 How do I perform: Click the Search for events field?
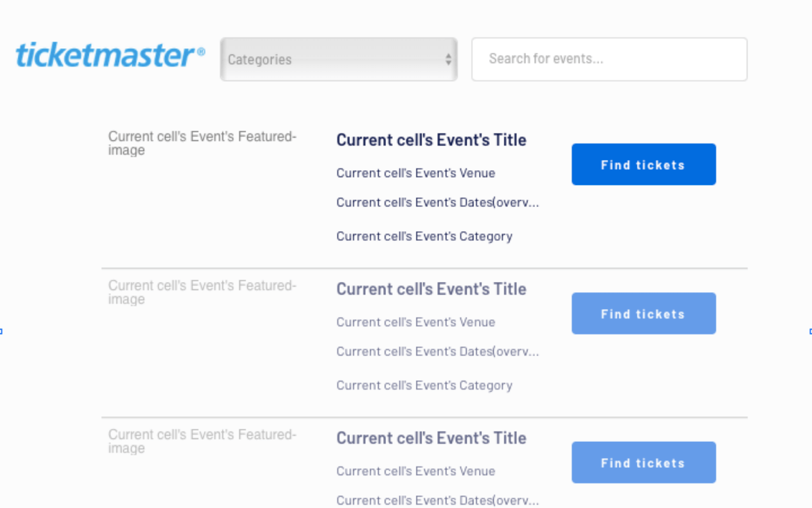point(609,59)
